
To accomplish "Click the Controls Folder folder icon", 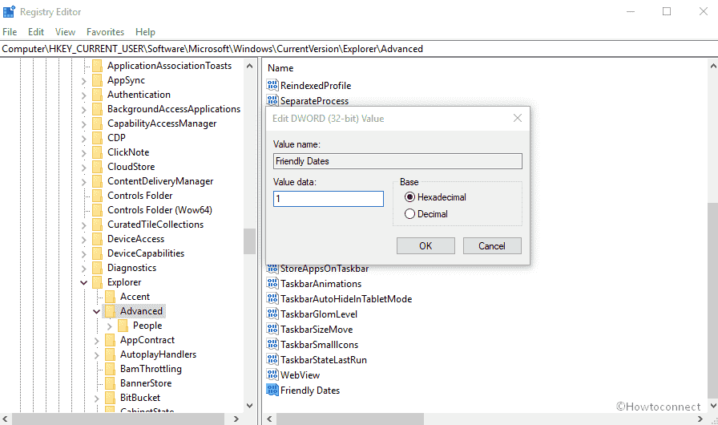I will tap(97, 196).
